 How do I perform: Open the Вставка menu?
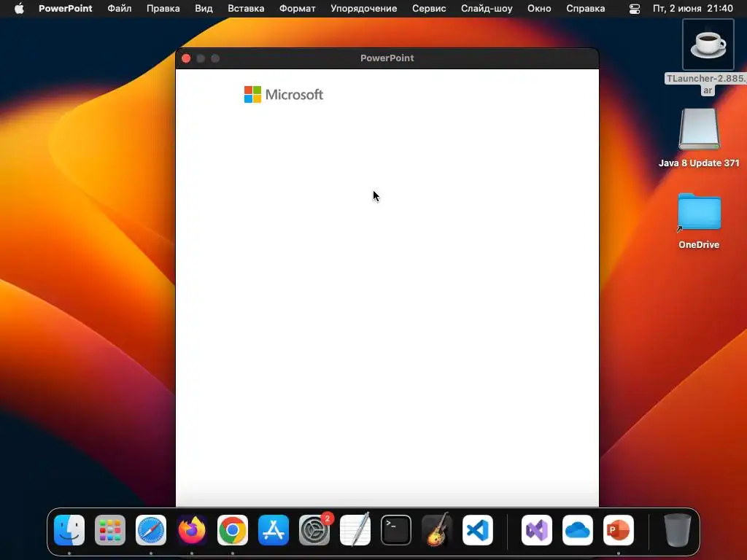click(246, 9)
